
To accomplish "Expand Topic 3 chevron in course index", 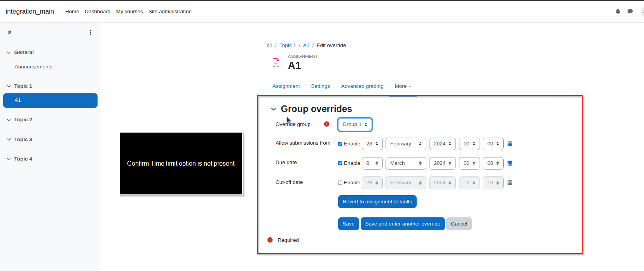I will pyautogui.click(x=9, y=140).
